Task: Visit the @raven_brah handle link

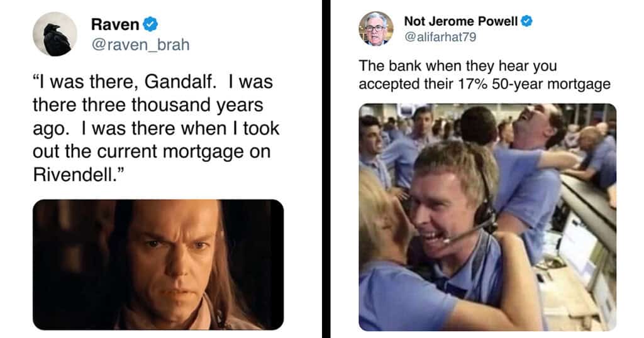Action: pos(140,45)
